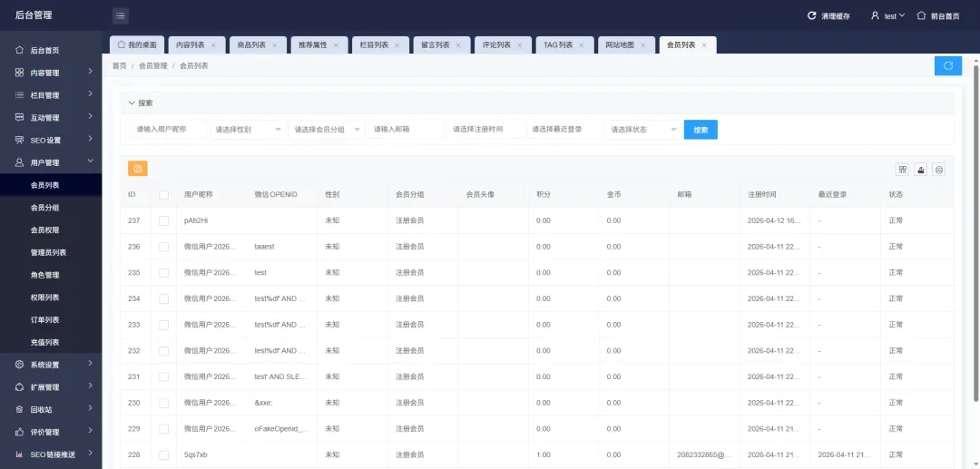The height and width of the screenshot is (469, 980).
Task: Check the checkbox for row ID 228
Action: (x=163, y=454)
